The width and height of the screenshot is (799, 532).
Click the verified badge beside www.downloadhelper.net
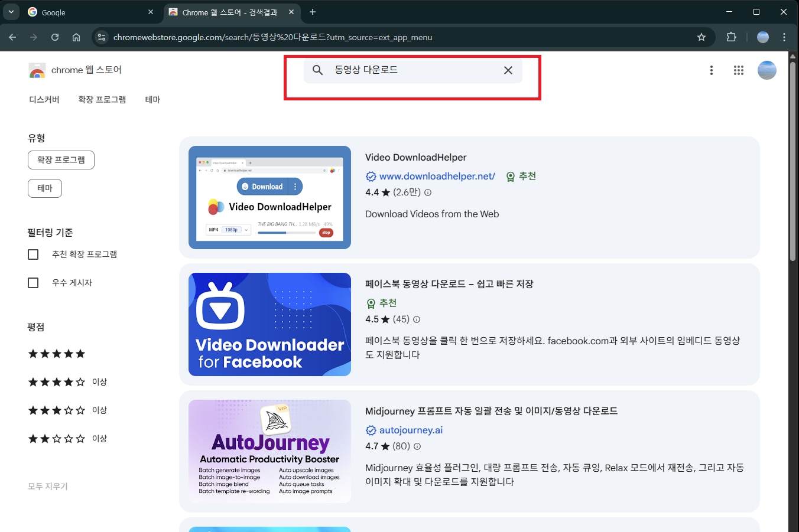tap(371, 177)
